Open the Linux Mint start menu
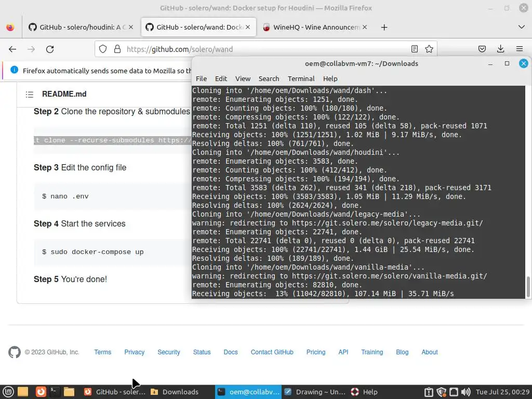 point(8,392)
